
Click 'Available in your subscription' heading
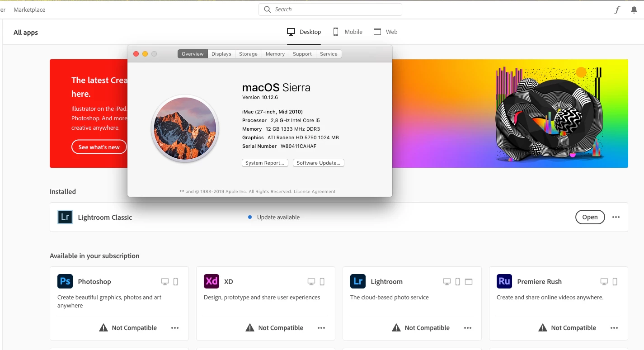point(94,256)
